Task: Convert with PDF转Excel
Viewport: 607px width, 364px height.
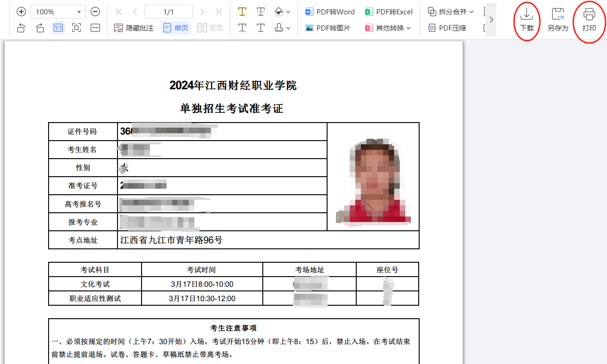Action: [389, 12]
